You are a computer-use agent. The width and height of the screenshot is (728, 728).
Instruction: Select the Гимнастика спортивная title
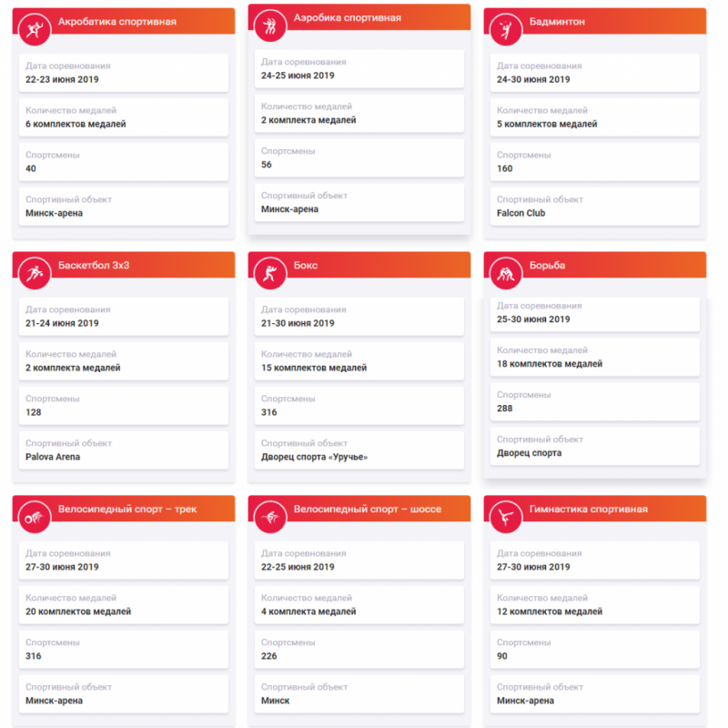click(x=588, y=510)
